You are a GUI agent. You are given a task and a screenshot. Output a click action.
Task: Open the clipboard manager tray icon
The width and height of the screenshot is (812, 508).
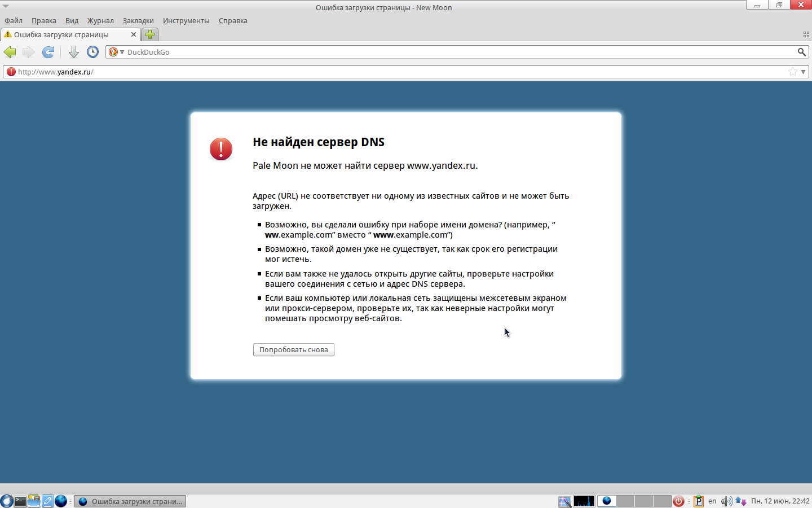point(699,501)
